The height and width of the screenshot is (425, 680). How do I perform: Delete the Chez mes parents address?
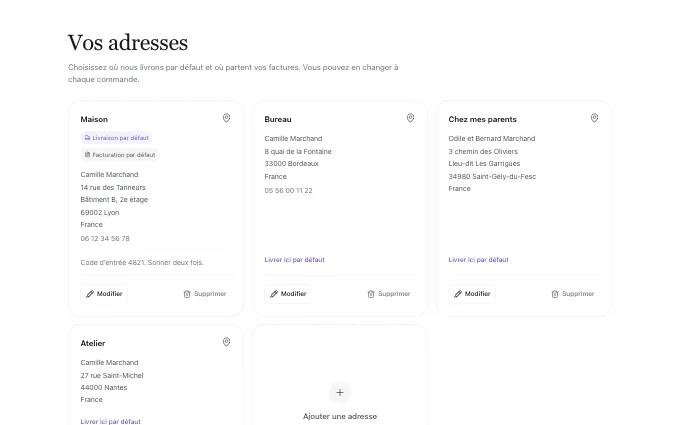572,294
